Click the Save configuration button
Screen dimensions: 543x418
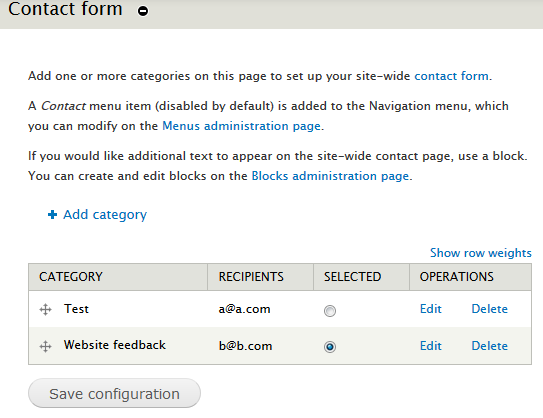[114, 393]
